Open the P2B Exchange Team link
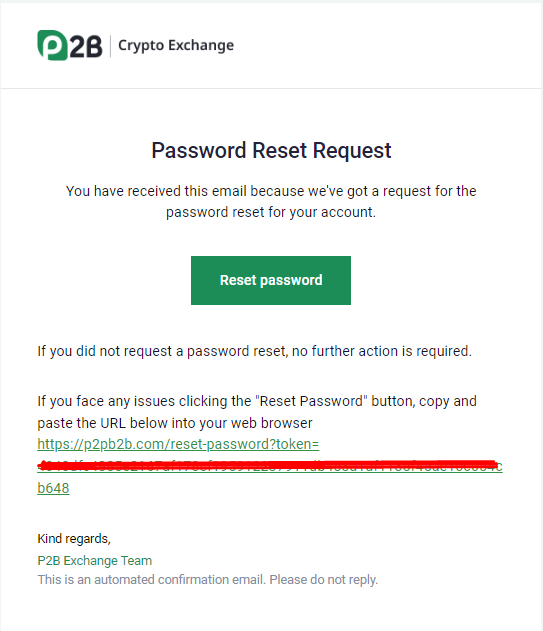Screen dimensions: 543x631 pos(95,561)
